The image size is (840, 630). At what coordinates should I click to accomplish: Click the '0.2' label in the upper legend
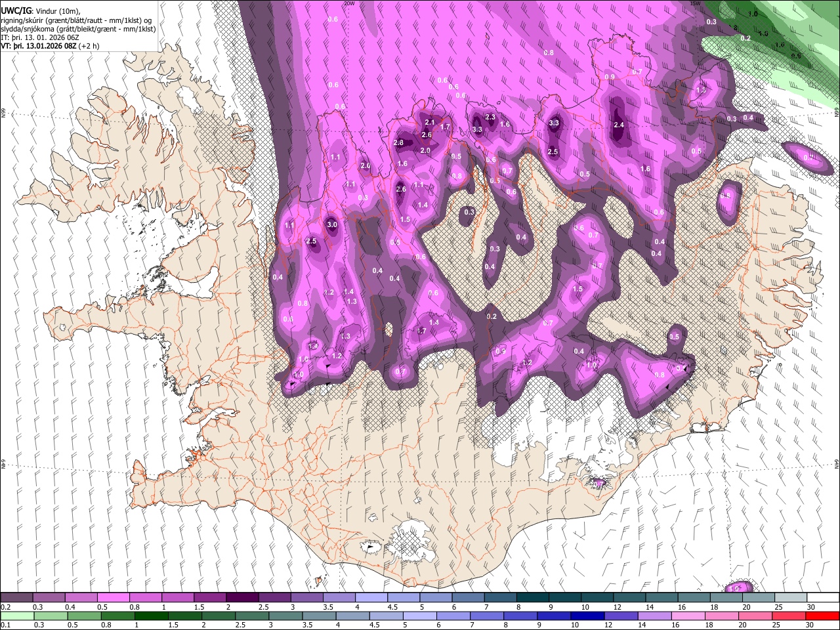5,607
